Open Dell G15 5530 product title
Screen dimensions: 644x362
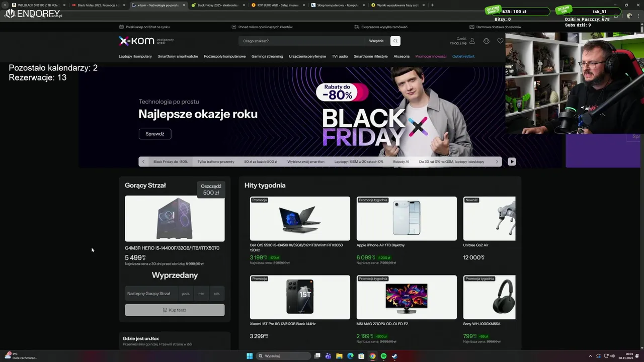pos(296,247)
